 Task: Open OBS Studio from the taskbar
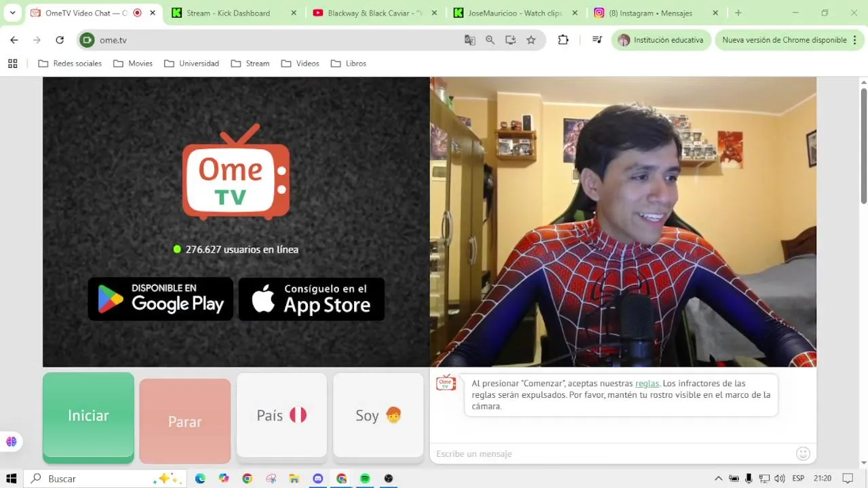click(x=389, y=479)
